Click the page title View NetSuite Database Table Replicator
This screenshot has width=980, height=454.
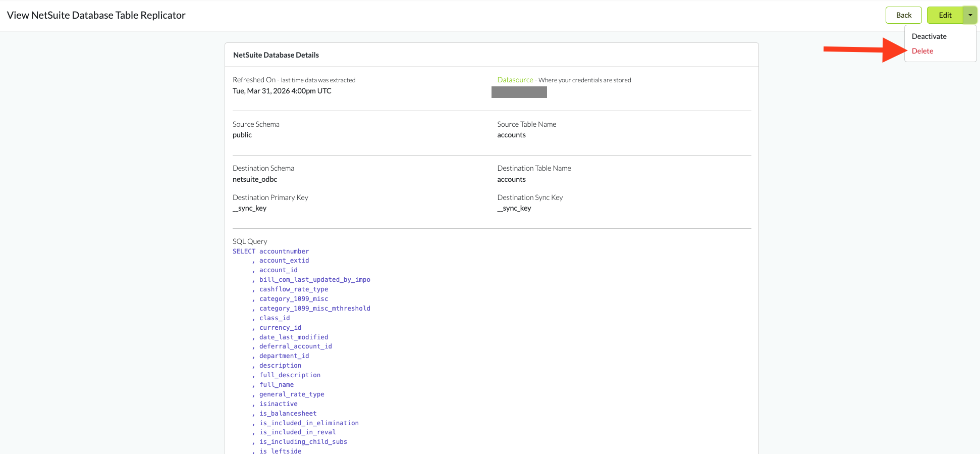tap(96, 15)
